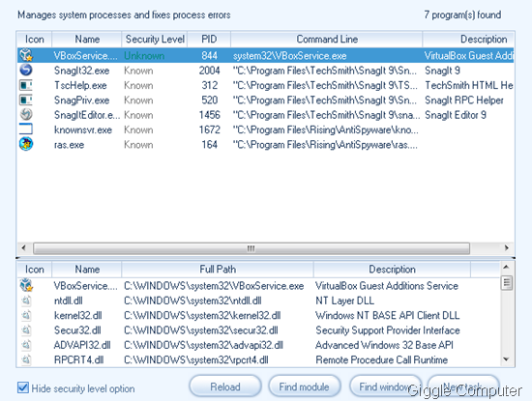Select the SnagIt32.exe process name
The image size is (532, 401).
(x=82, y=71)
